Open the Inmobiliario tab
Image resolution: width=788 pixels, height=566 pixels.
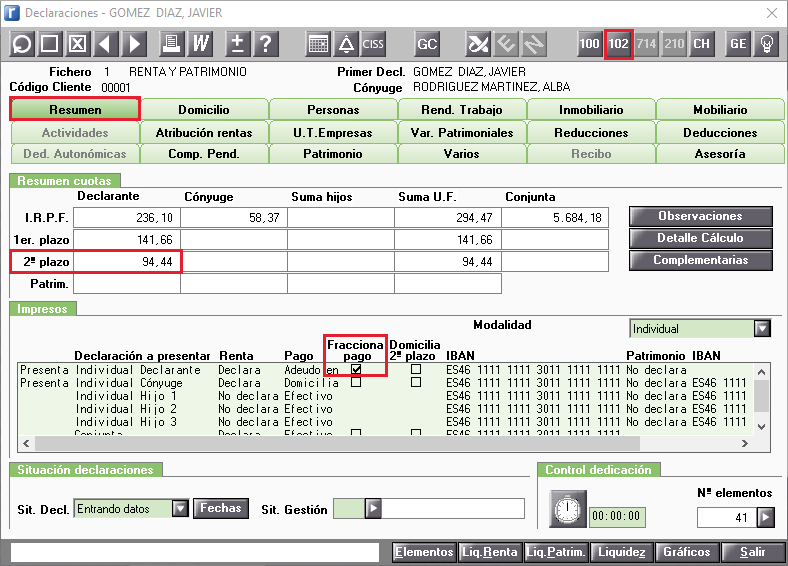(591, 110)
